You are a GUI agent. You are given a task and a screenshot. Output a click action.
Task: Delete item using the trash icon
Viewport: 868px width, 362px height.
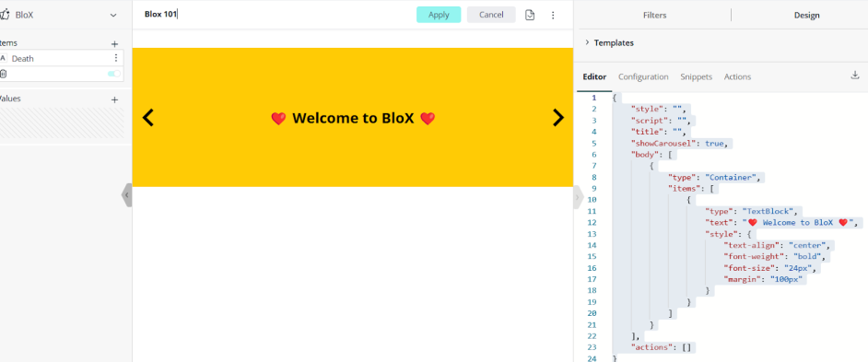[4, 74]
